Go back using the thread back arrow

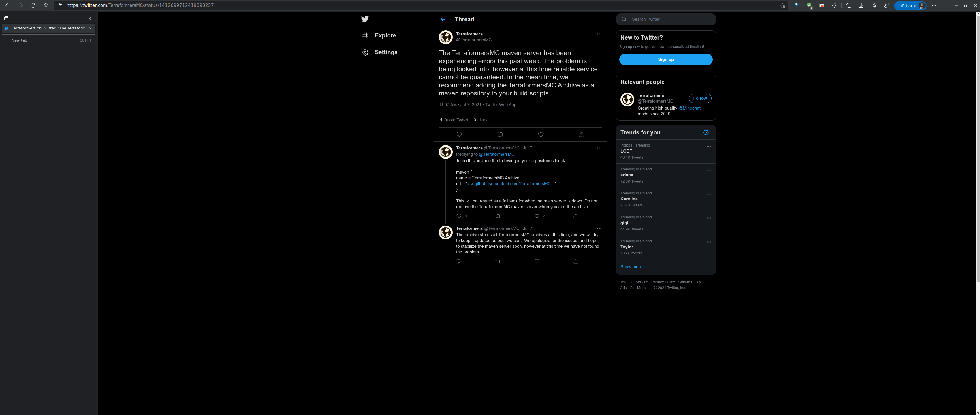443,19
